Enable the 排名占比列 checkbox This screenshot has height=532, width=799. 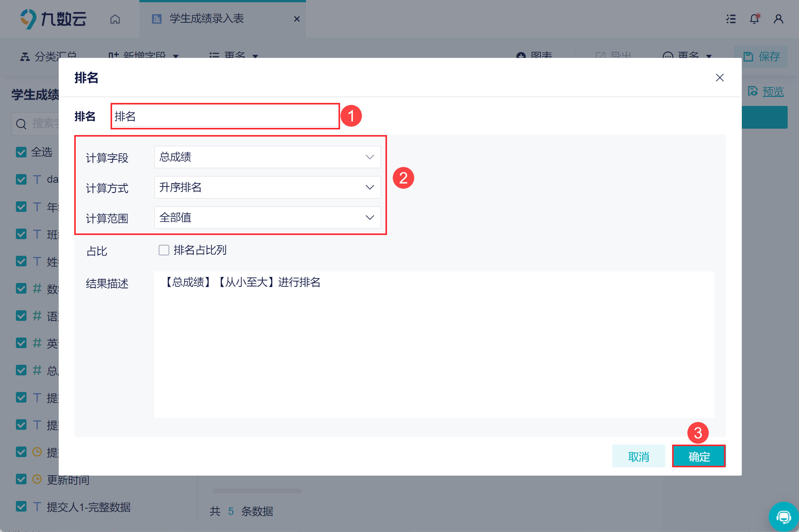coord(164,250)
